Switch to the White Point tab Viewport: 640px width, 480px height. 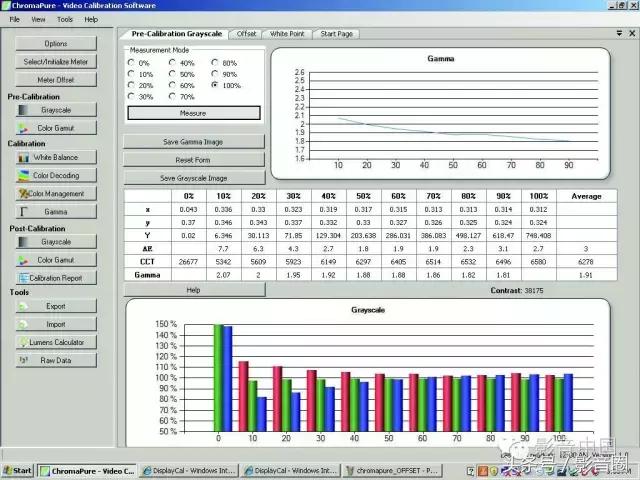pyautogui.click(x=287, y=34)
